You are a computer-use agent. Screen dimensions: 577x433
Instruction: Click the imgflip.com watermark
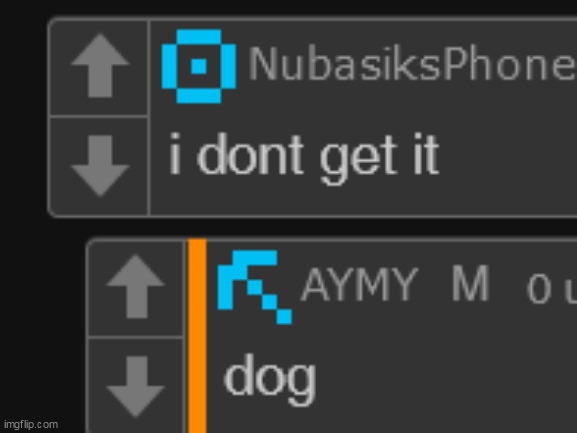point(31,425)
